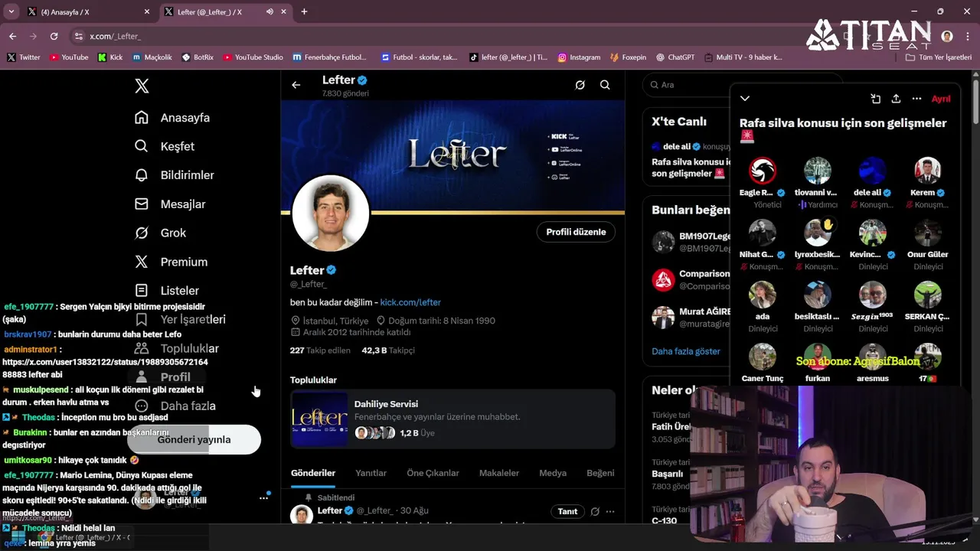Viewport: 980px width, 551px height.
Task: Open the YouTube bookmark
Action: point(68,57)
